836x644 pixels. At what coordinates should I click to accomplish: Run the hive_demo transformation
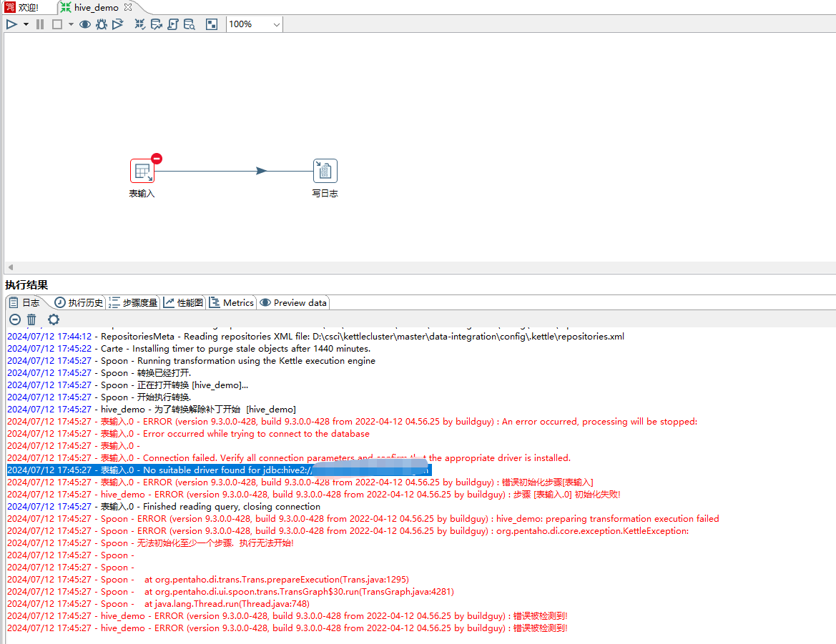tap(11, 24)
